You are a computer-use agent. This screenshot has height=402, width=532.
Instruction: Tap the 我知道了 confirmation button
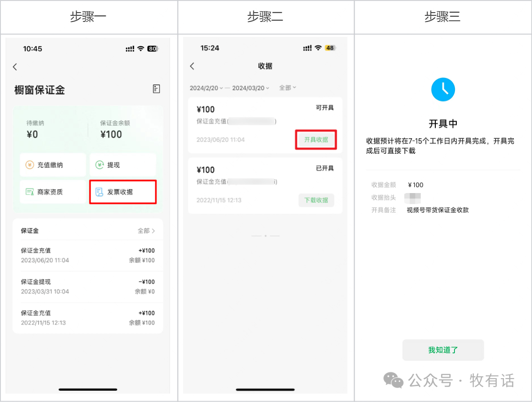(443, 350)
